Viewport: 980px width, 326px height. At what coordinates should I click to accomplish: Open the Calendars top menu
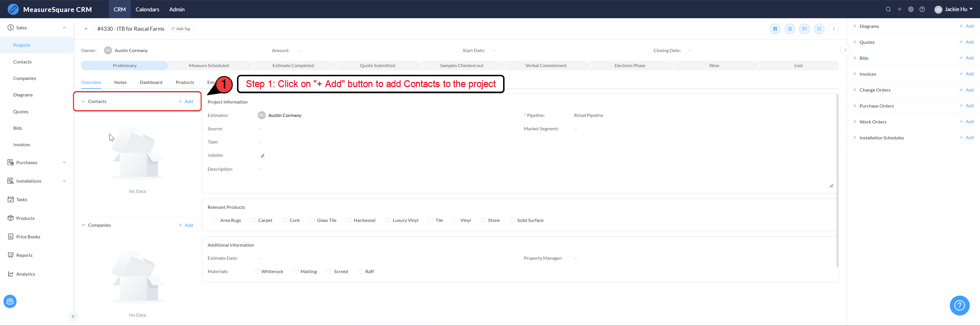[147, 9]
